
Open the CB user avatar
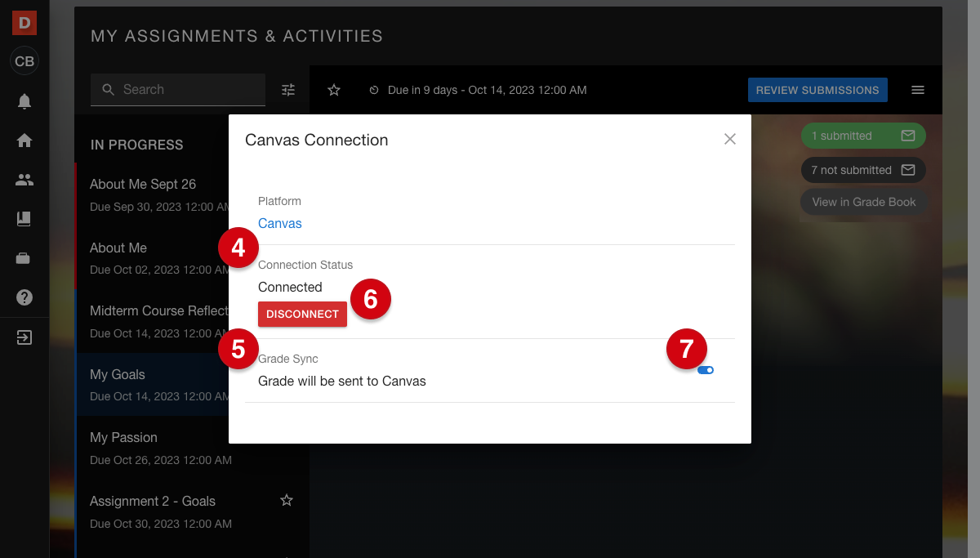click(x=24, y=61)
